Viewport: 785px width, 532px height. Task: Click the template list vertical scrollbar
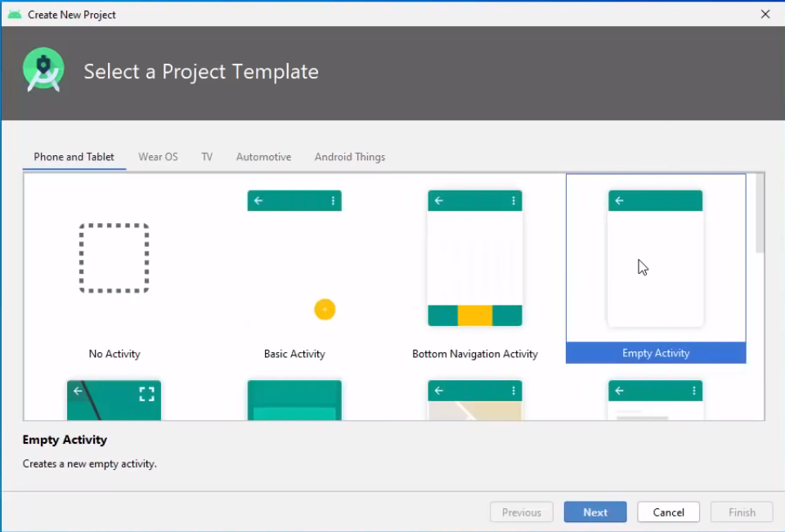click(760, 213)
